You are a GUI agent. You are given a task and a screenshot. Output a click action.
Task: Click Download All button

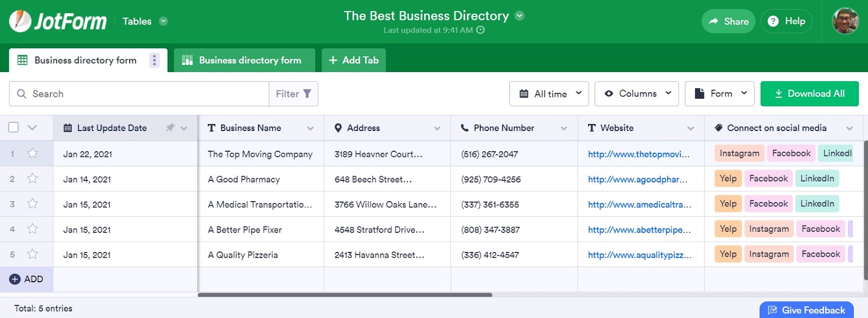click(809, 94)
